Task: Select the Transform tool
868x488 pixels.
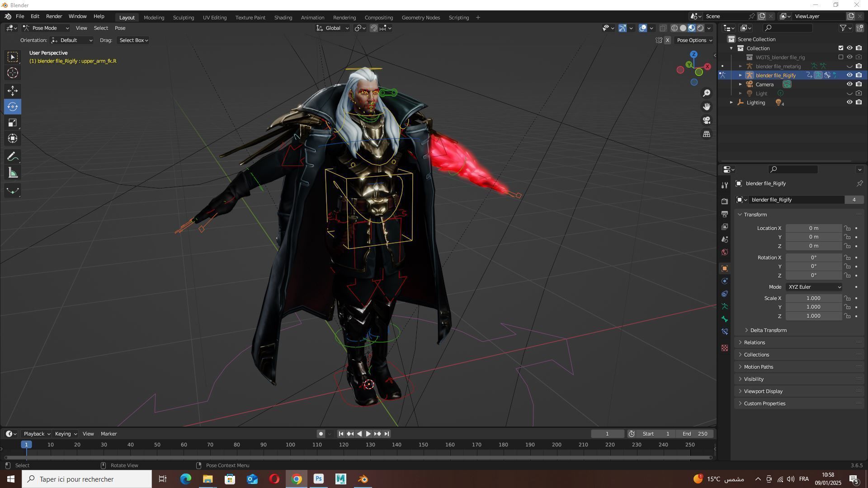Action: [13, 139]
